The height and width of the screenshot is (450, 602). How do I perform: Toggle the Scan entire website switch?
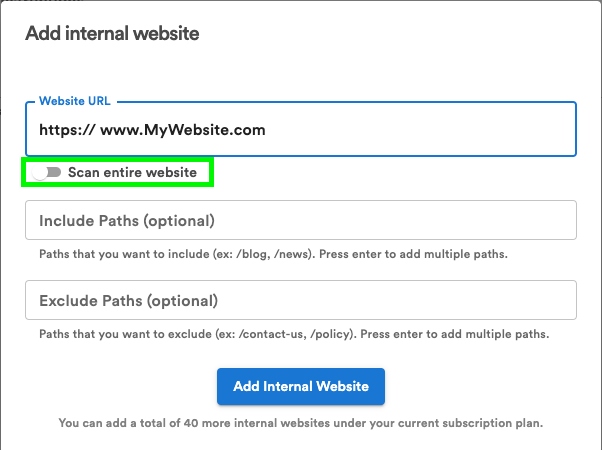[x=47, y=173]
